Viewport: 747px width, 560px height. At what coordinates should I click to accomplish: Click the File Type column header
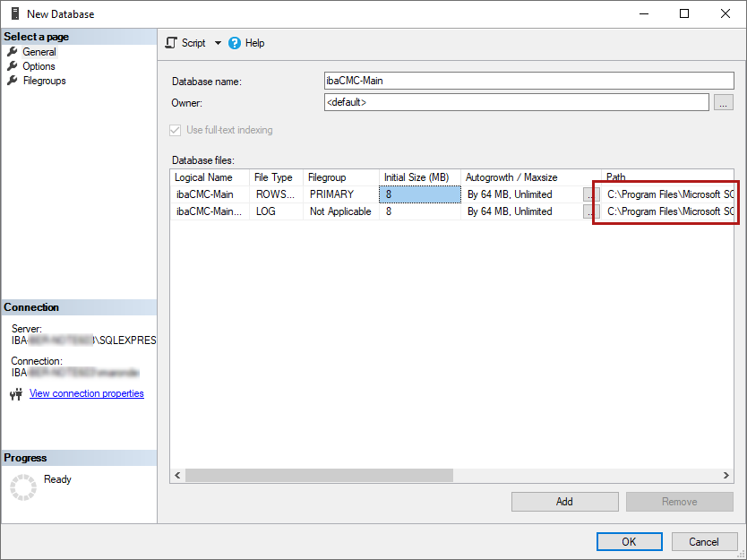click(x=276, y=177)
